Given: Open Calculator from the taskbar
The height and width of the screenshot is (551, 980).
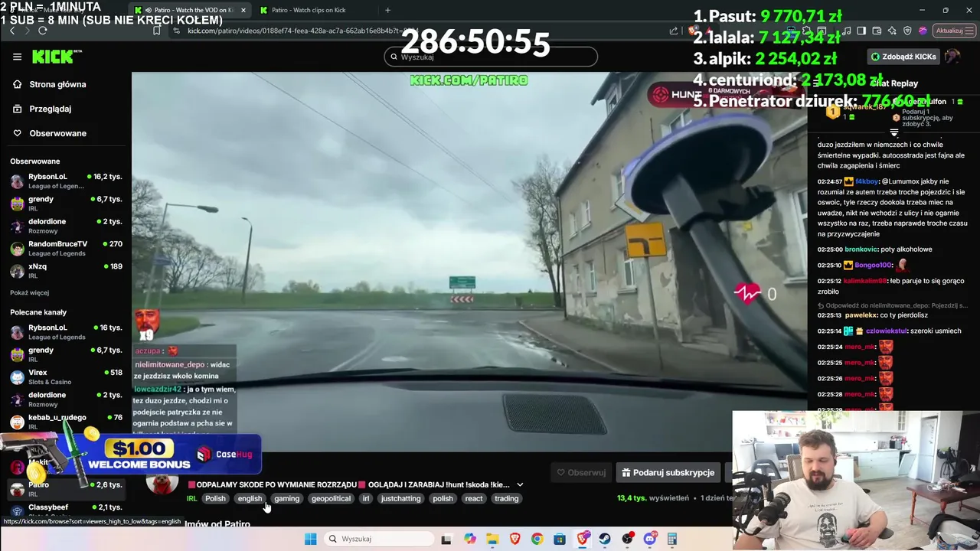Looking at the screenshot, I should [672, 539].
